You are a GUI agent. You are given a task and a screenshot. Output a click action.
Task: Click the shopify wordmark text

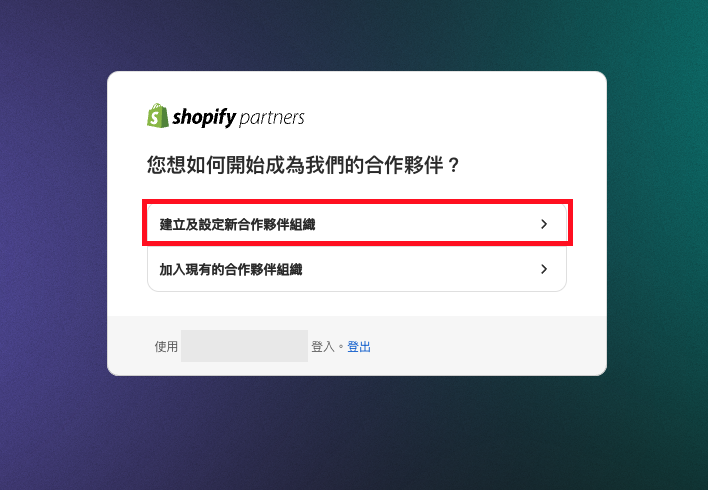[204, 117]
